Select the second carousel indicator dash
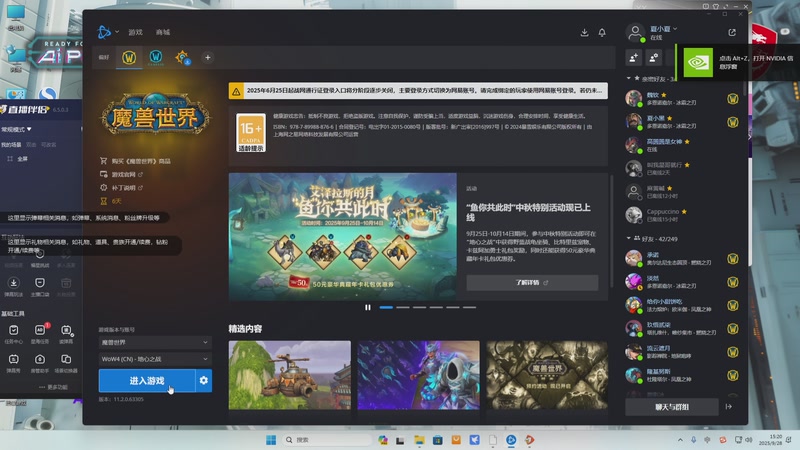The image size is (800, 450). [403, 307]
